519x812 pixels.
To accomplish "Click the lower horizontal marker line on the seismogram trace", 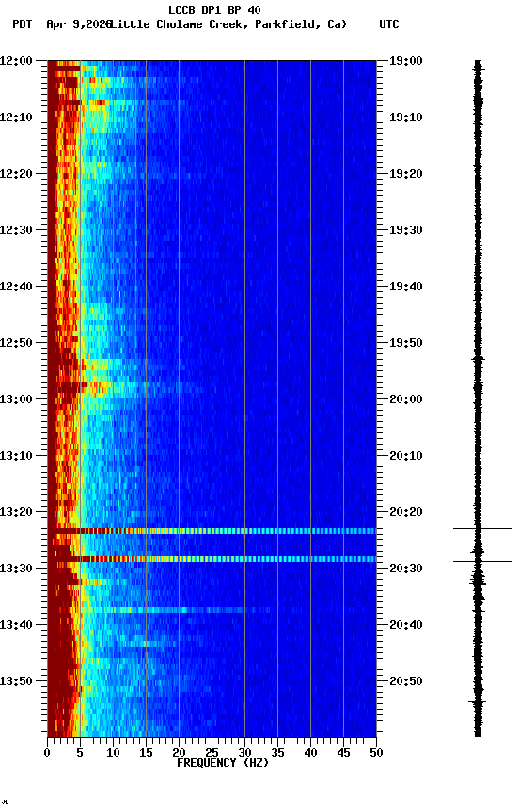I will (x=482, y=561).
